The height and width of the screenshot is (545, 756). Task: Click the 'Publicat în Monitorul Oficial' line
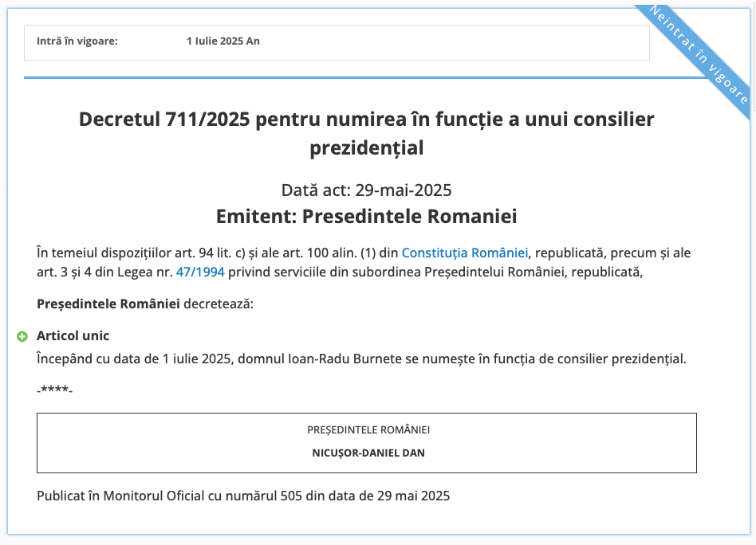(x=243, y=496)
